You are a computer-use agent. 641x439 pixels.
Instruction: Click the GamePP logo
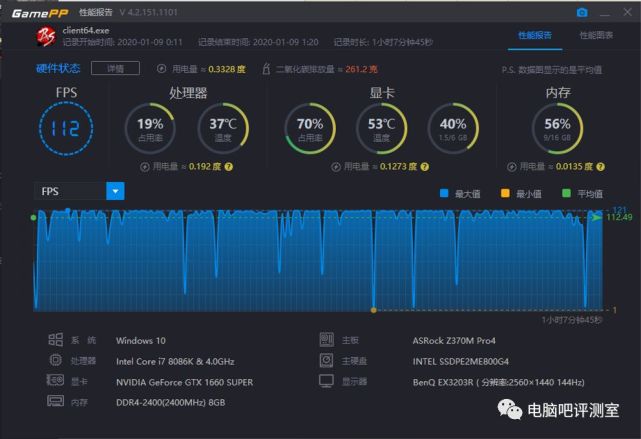coord(40,13)
